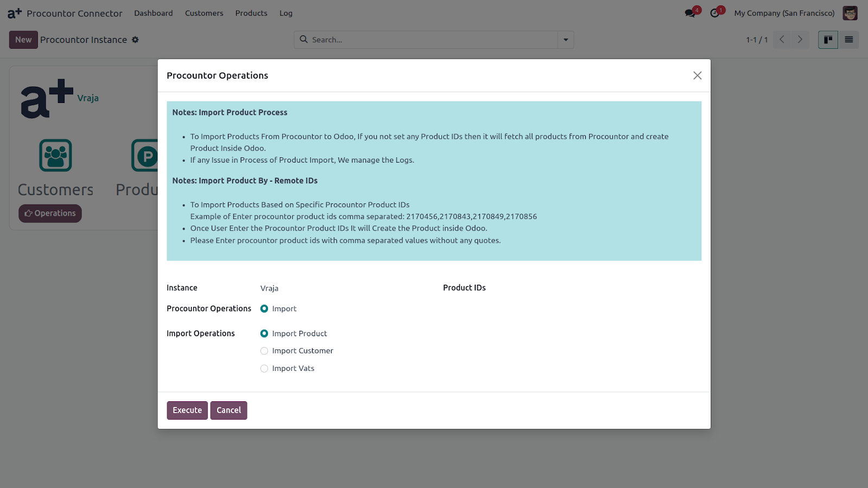
Task: Close the Procountor Operations dialog
Action: [x=697, y=75]
